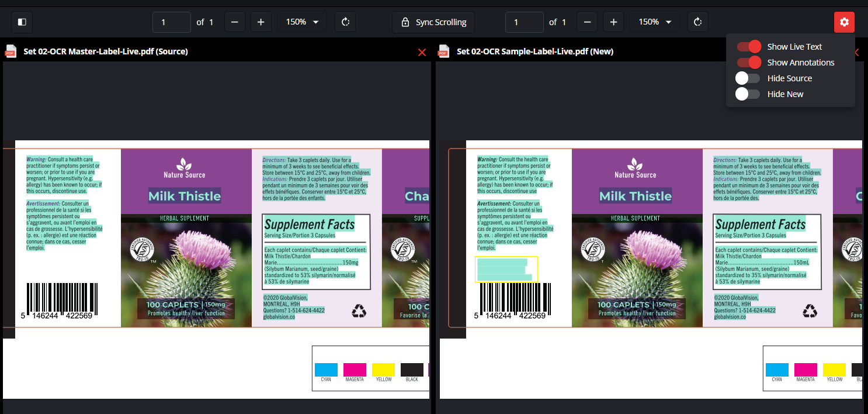
Task: Zoom in the new document
Action: click(613, 22)
